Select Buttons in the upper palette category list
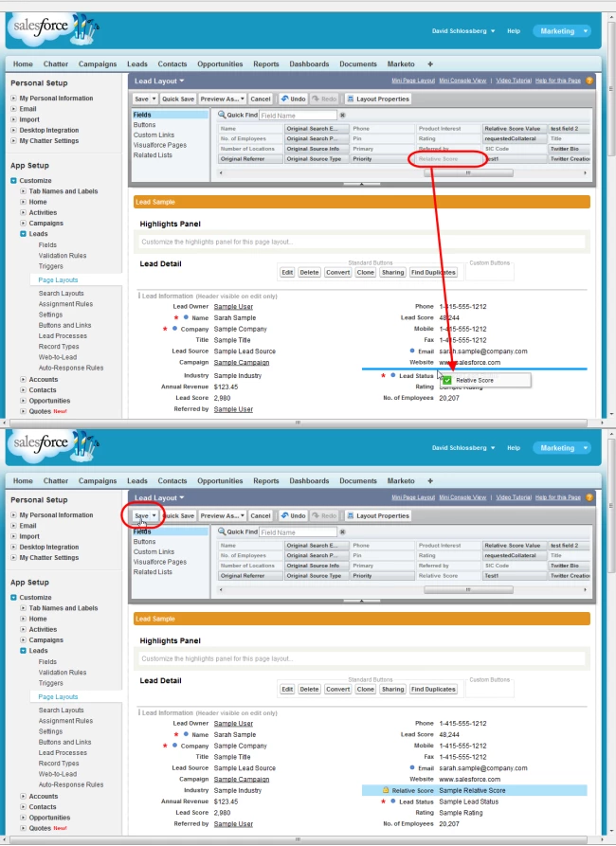The width and height of the screenshot is (616, 846). 144,125
